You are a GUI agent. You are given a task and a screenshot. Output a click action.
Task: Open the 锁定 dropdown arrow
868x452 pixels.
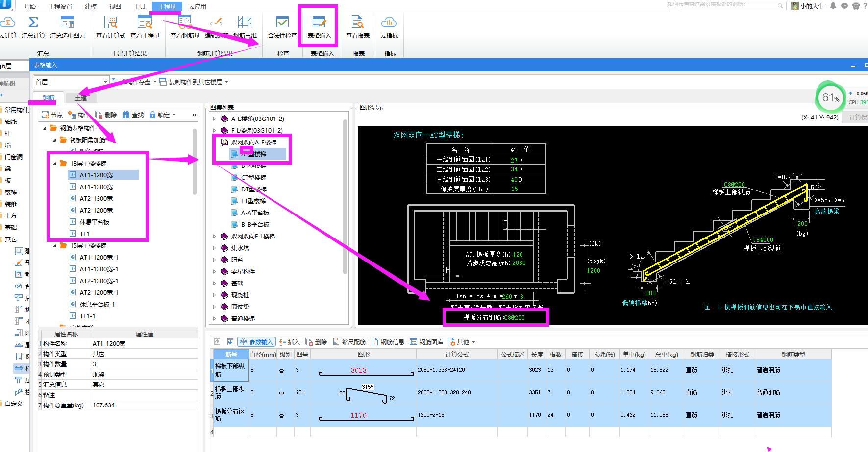point(174,115)
